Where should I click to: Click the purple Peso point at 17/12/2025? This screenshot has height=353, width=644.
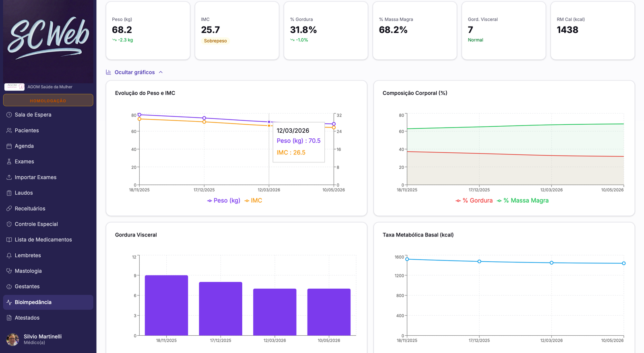pyautogui.click(x=204, y=118)
